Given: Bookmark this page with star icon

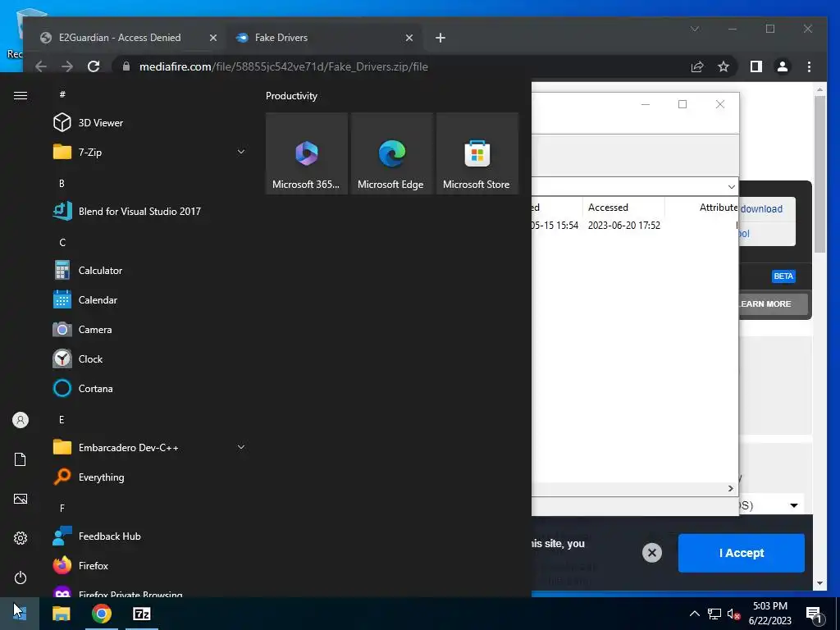Looking at the screenshot, I should (724, 66).
